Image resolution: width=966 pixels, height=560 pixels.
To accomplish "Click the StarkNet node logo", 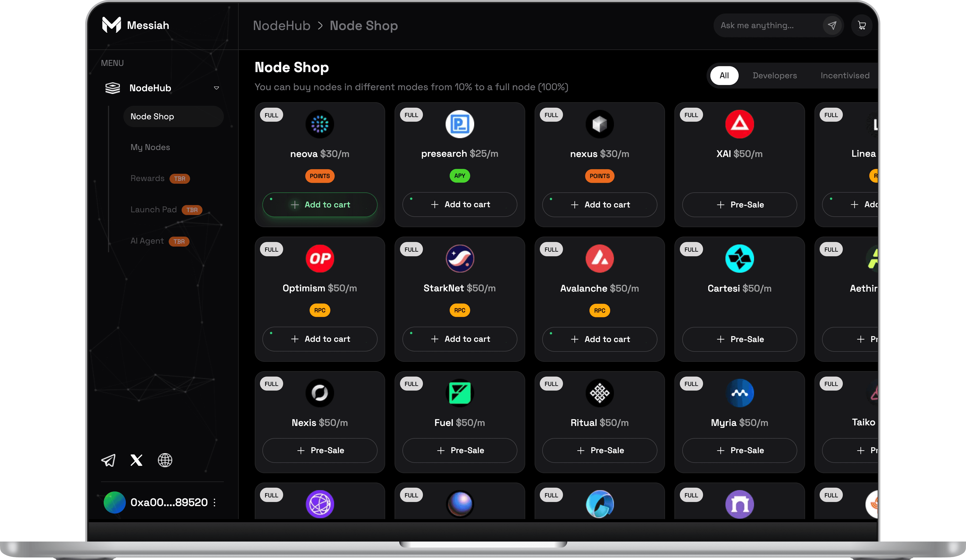I will [x=460, y=258].
